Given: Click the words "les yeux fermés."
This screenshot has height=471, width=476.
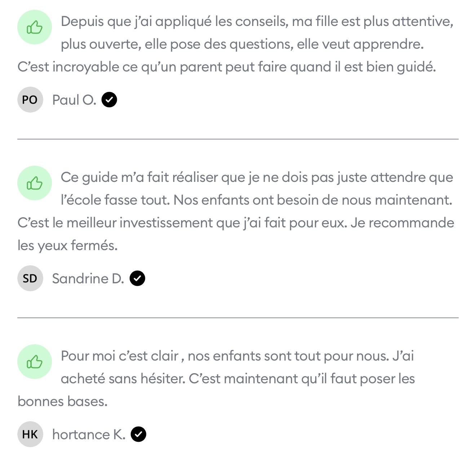Looking at the screenshot, I should click(x=68, y=245).
